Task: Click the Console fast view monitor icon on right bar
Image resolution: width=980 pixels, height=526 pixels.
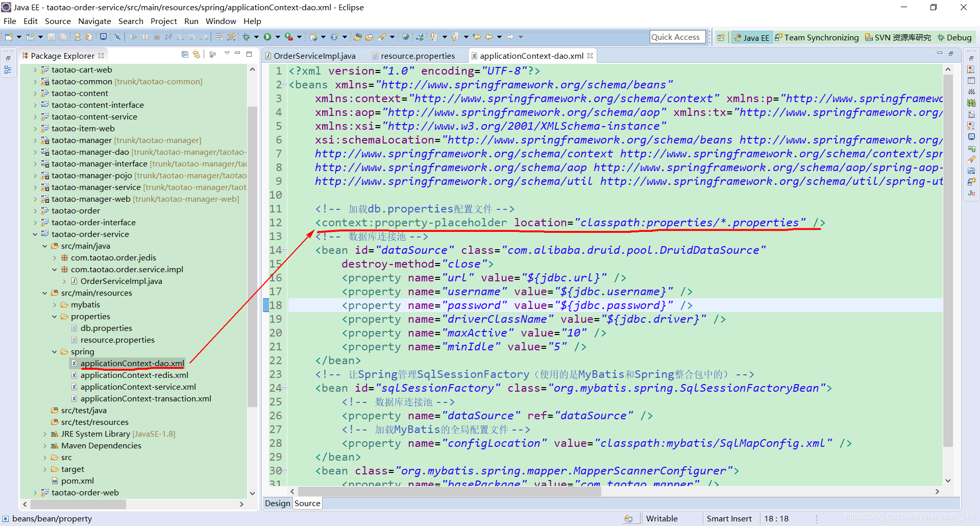Action: (971, 136)
